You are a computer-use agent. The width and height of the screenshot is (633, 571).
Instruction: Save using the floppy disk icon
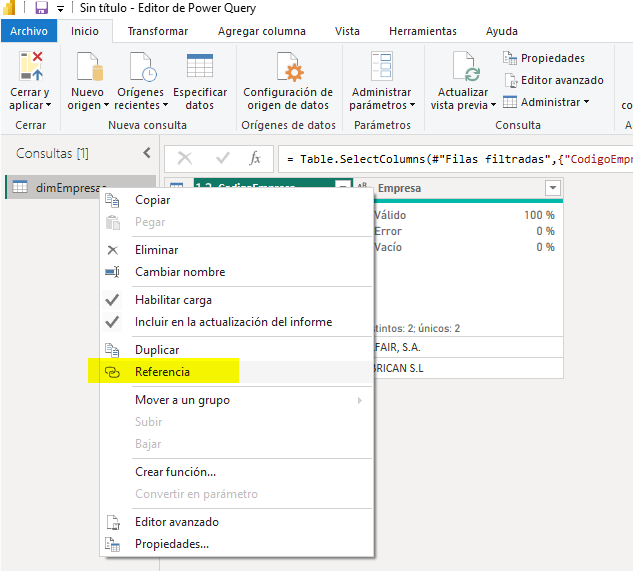(42, 8)
